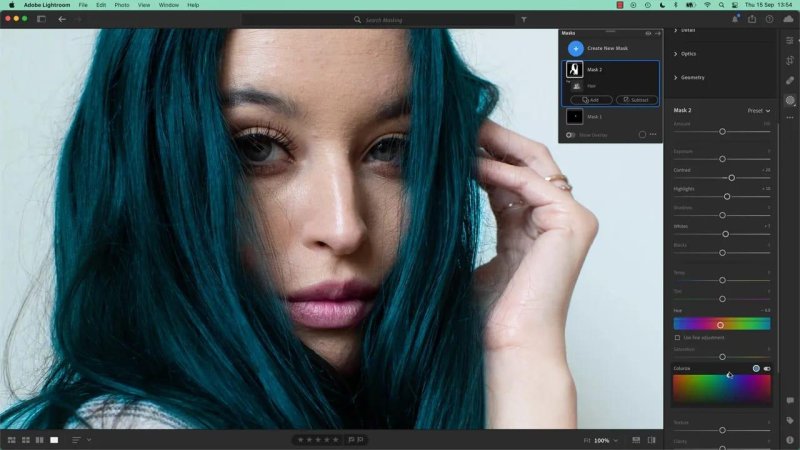Click the Highlights slider handle
Screen dimensions: 800x450
point(727,196)
